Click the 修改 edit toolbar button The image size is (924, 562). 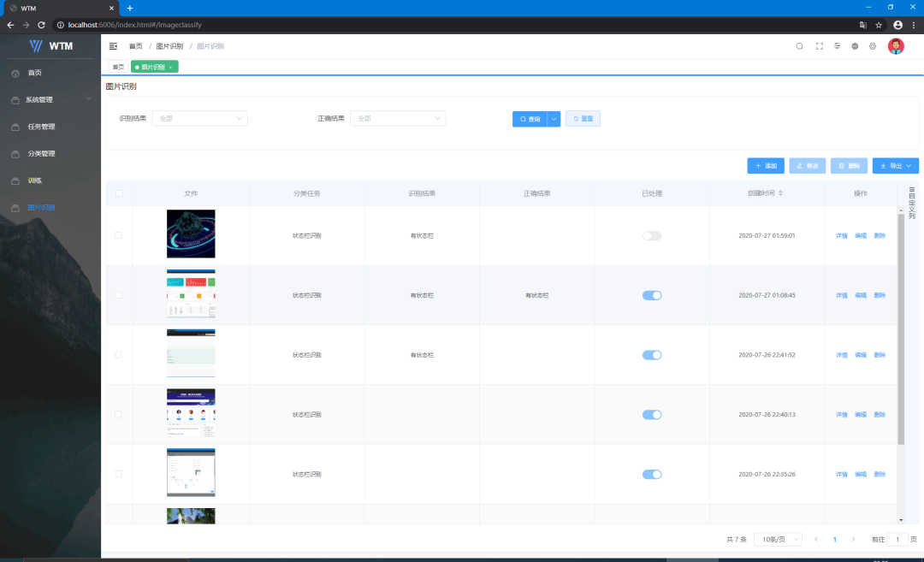(x=808, y=166)
